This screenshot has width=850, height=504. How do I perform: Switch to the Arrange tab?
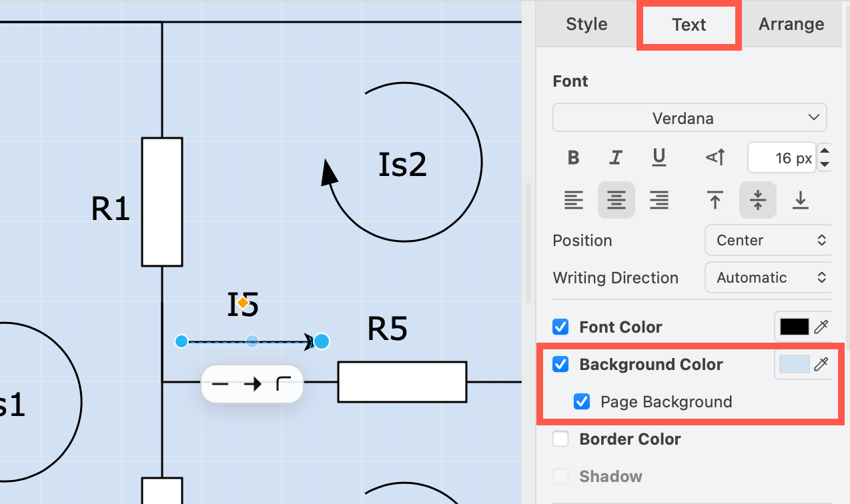pyautogui.click(x=791, y=24)
